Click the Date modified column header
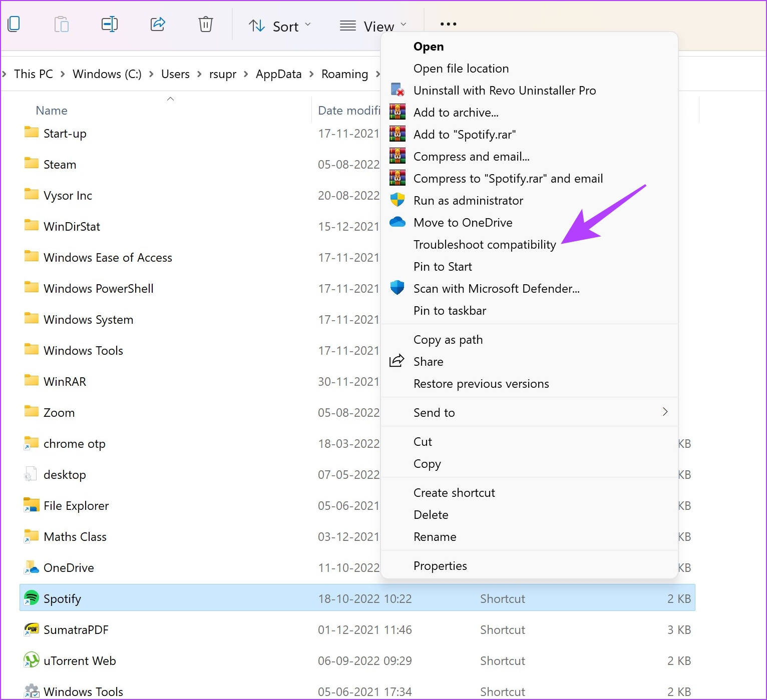This screenshot has width=767, height=700. (349, 111)
